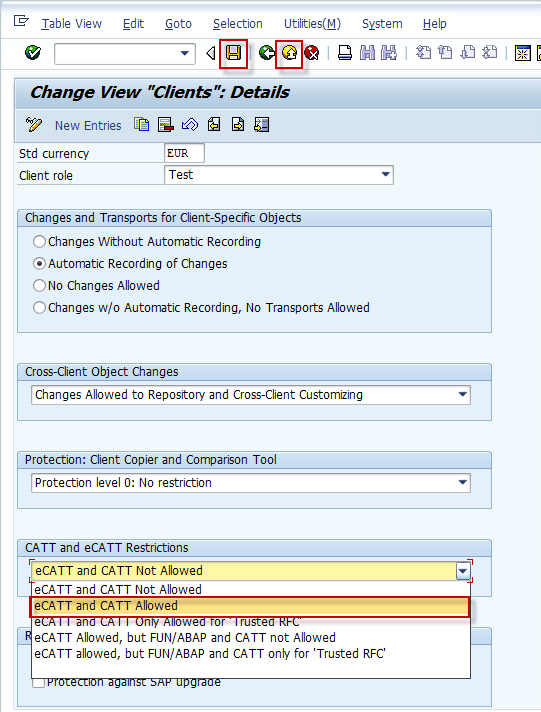Click the green checkmark Enter icon
Screen dimensions: 541x712
(33, 53)
